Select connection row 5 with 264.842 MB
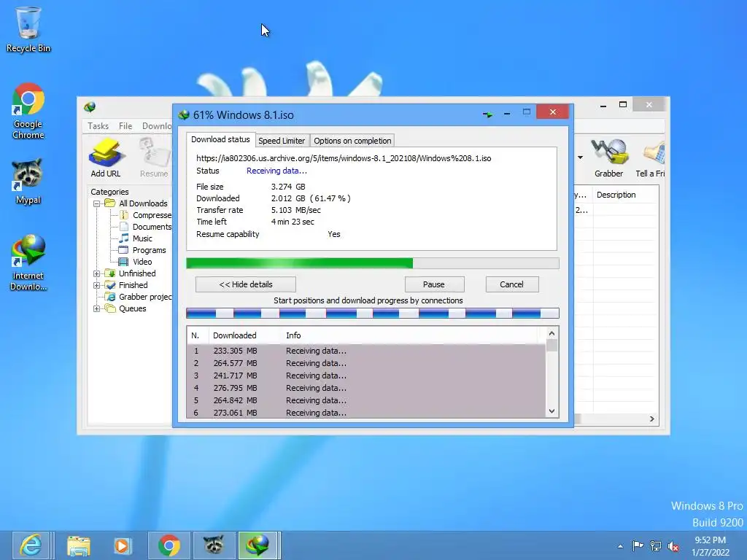 366,400
